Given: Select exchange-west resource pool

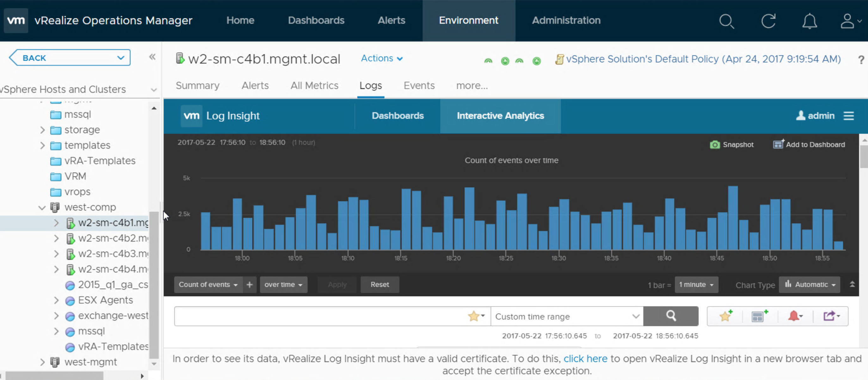Looking at the screenshot, I should tap(113, 316).
